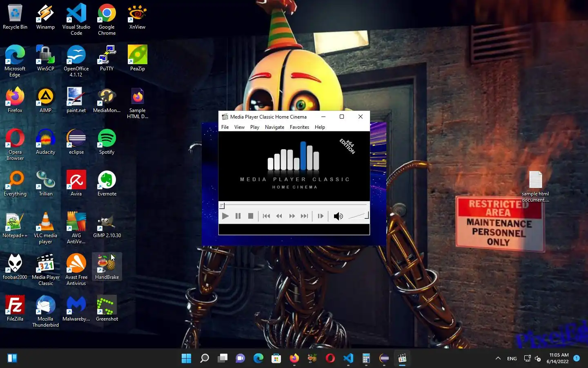Click the volume slider in Media Player Classic

coord(358,216)
